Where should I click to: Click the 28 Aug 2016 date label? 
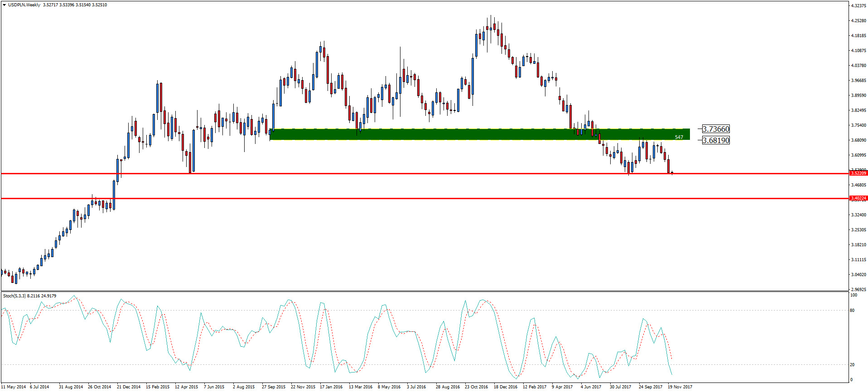pos(448,387)
